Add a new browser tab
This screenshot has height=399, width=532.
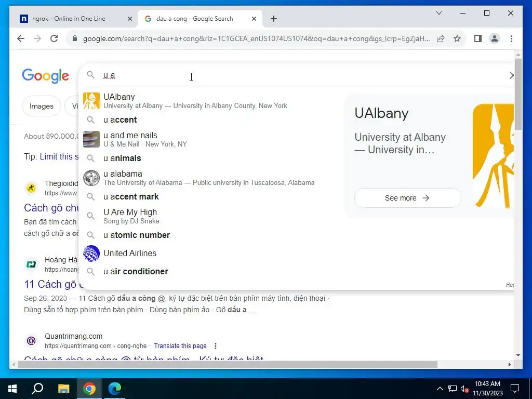[x=274, y=19]
